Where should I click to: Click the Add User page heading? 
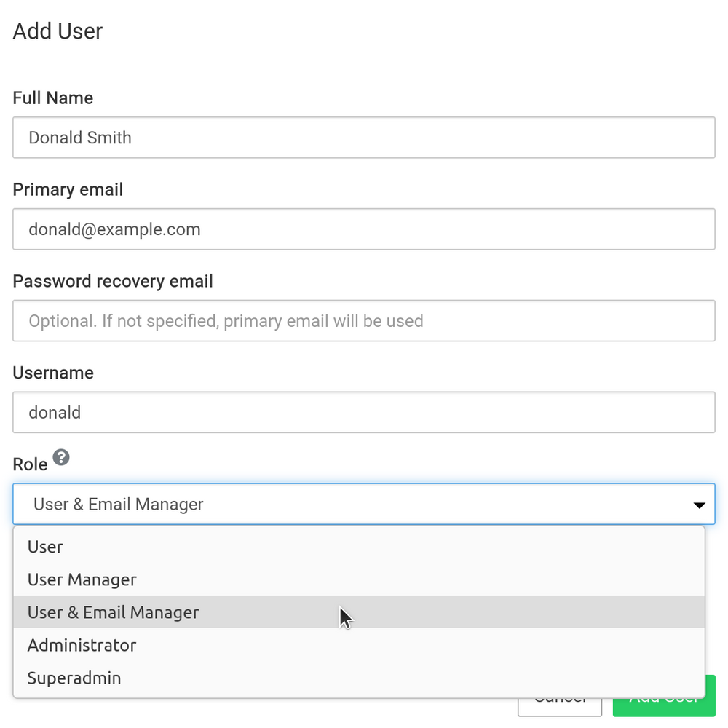[58, 31]
